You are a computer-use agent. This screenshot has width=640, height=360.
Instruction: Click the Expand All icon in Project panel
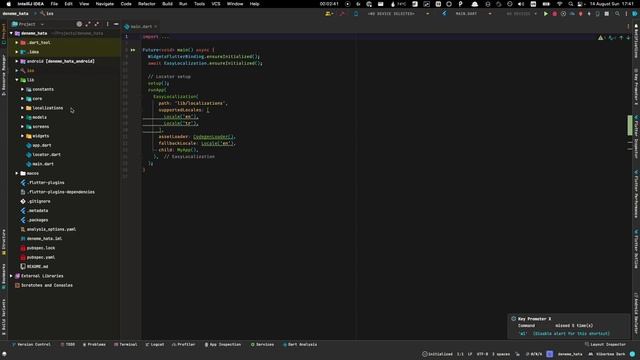point(88,24)
